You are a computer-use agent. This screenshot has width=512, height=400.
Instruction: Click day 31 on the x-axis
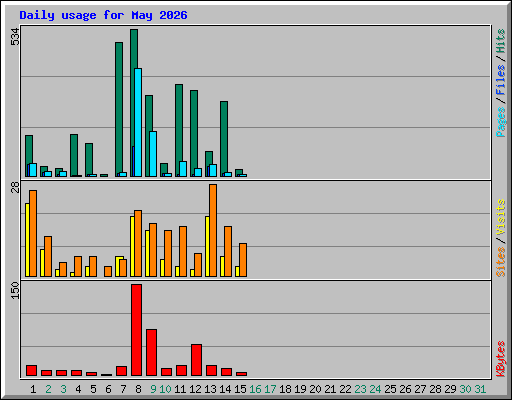[480, 389]
